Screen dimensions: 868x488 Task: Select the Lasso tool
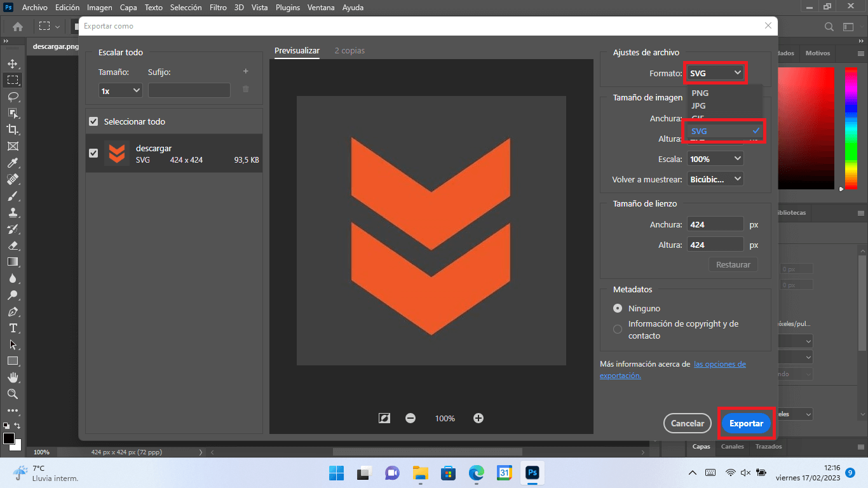click(x=12, y=97)
